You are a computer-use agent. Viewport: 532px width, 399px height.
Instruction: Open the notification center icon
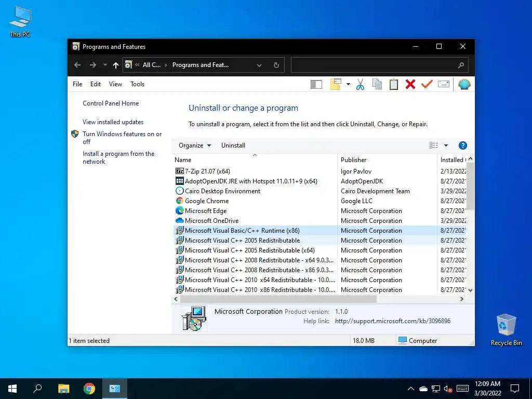(x=515, y=389)
